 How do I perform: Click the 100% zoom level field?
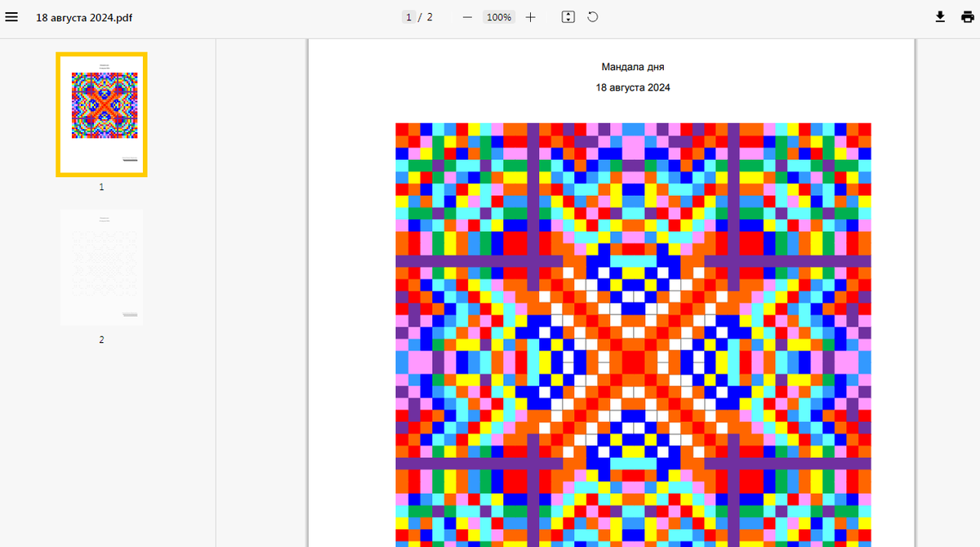(x=498, y=17)
